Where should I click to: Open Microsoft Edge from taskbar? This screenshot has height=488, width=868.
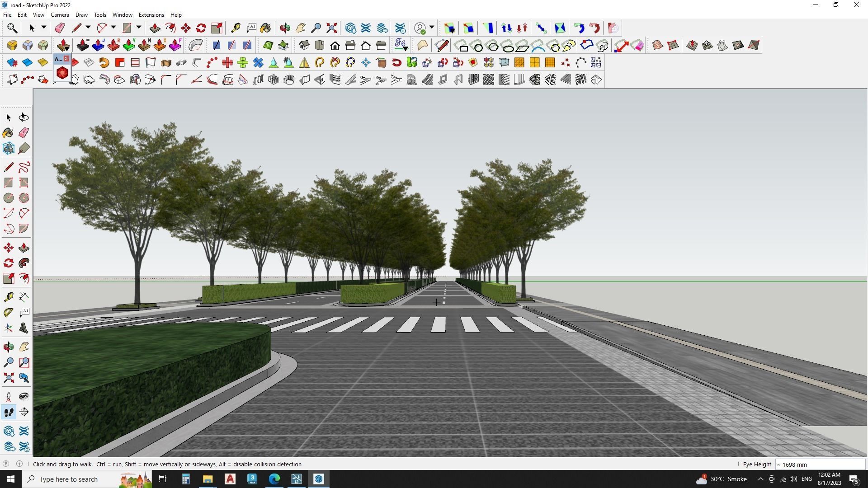coord(274,479)
